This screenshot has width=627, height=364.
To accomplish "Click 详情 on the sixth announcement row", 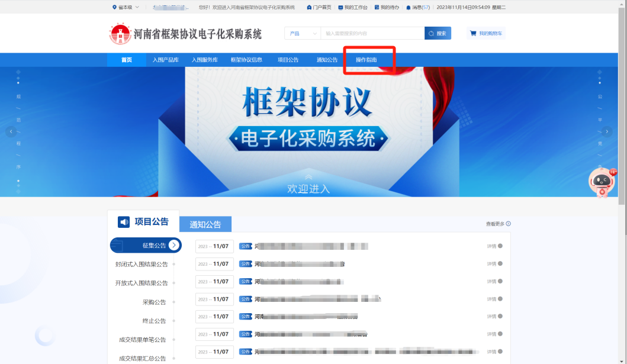I will coord(494,334).
